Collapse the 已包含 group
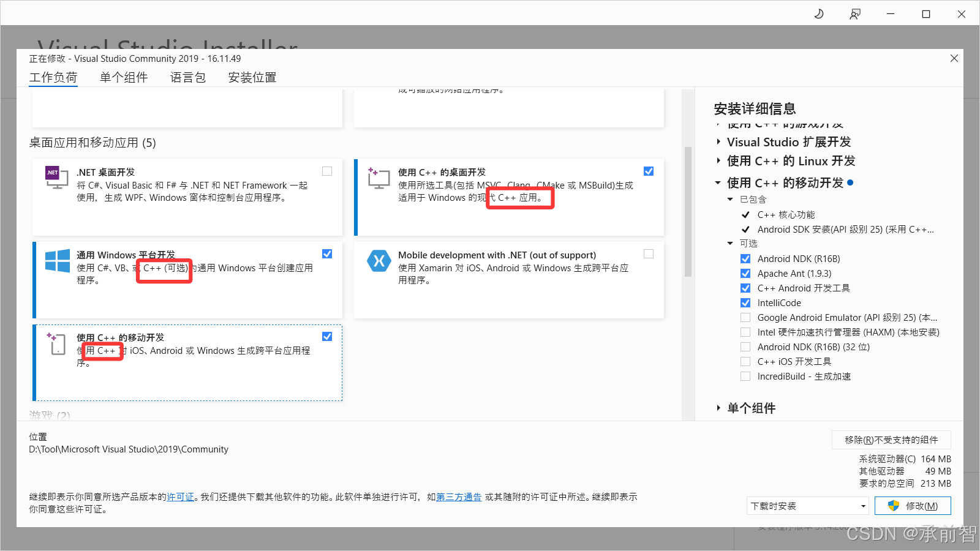Screen dimensions: 980x551 (730, 200)
